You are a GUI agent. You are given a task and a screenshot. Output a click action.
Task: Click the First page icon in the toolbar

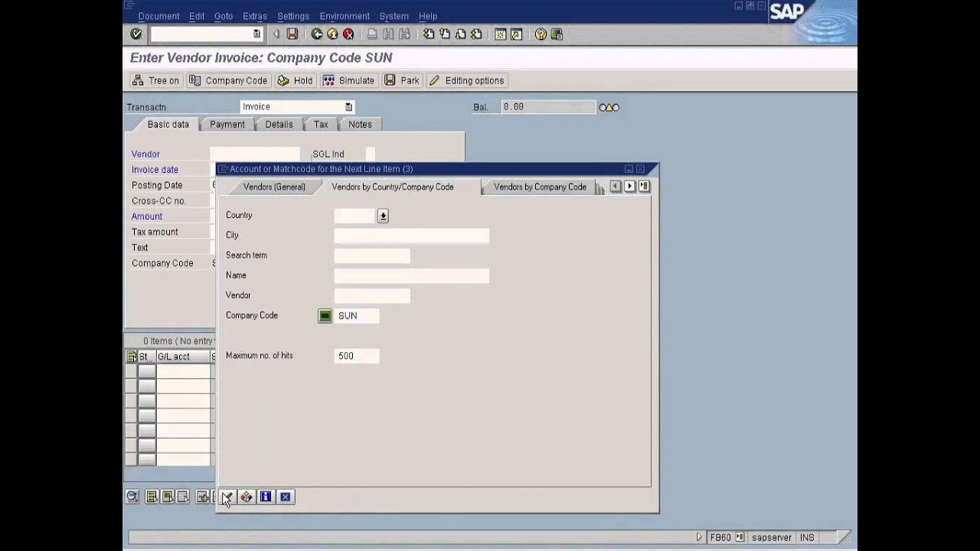pyautogui.click(x=428, y=34)
